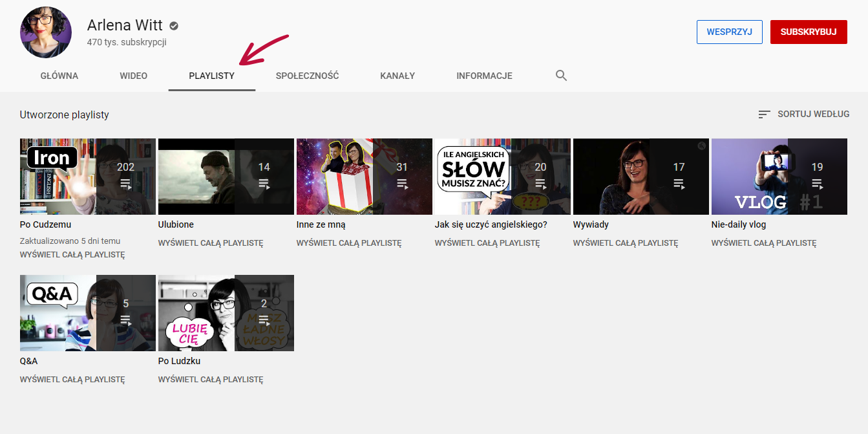Click the Po Ludzku playlist title
Viewport: 868px width, 434px height.
180,361
